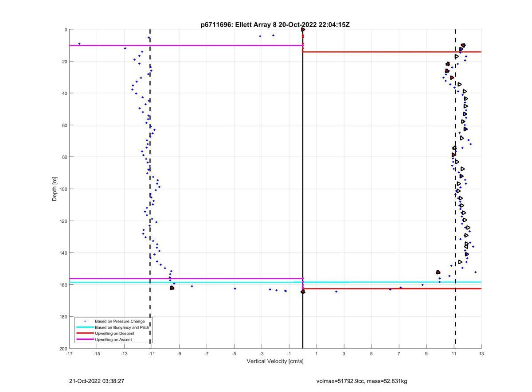Click the x-axis tick label '-11'
Viewport: 532px width, 392px height.
152,354
